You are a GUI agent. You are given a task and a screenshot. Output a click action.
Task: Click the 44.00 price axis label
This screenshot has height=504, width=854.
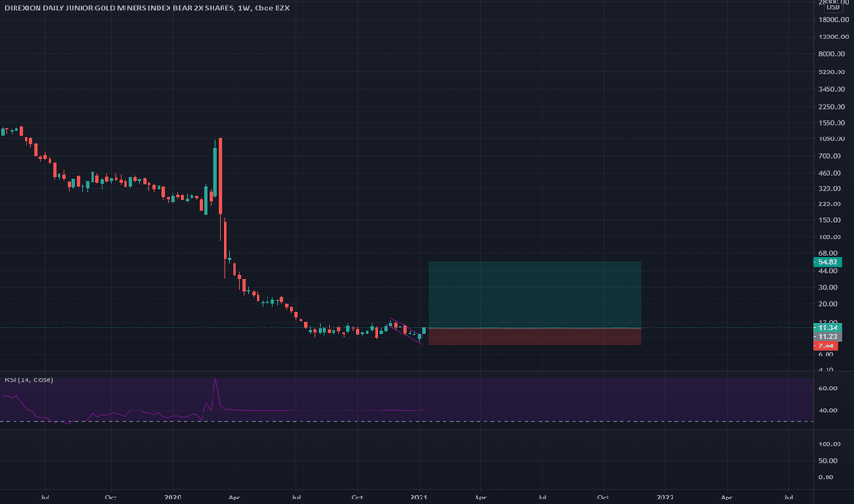827,271
